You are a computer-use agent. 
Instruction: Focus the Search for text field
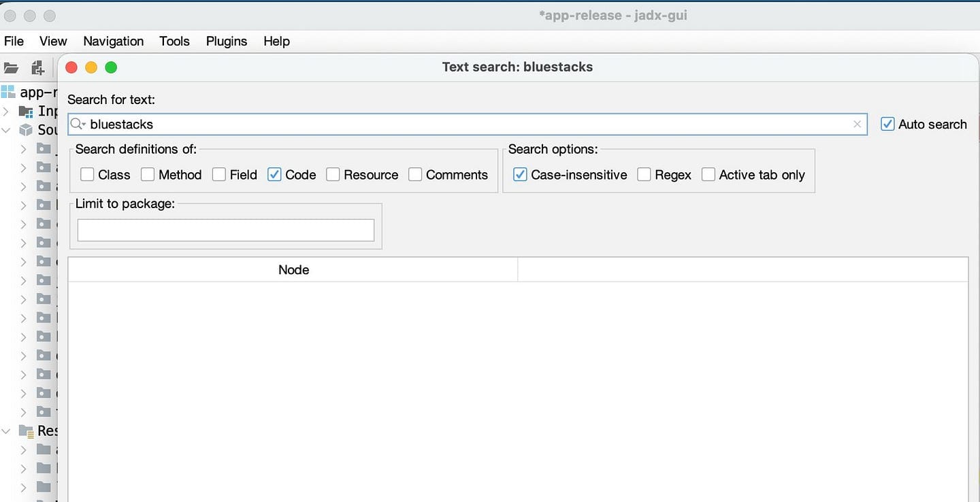point(468,124)
